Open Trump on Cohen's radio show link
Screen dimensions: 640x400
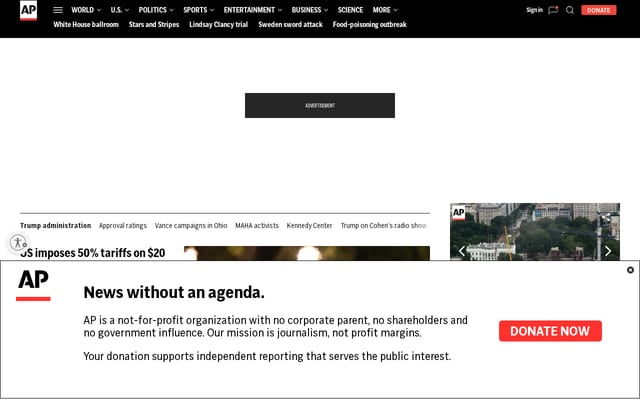383,225
